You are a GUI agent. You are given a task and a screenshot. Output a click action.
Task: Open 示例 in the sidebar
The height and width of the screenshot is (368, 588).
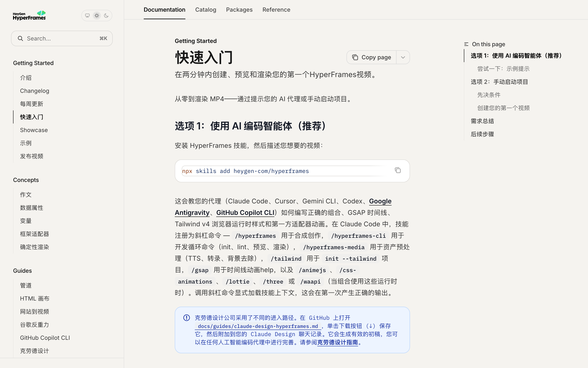26,143
